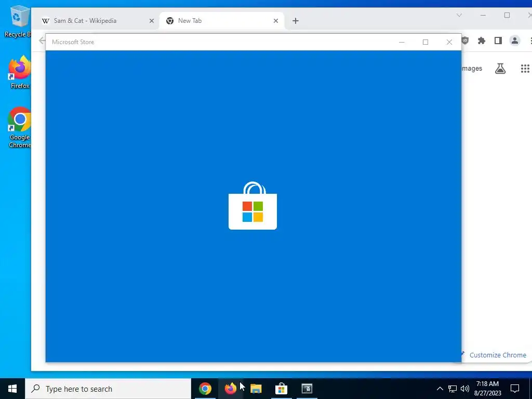Click the Microsoft Store window title
532x399 pixels.
pyautogui.click(x=73, y=42)
